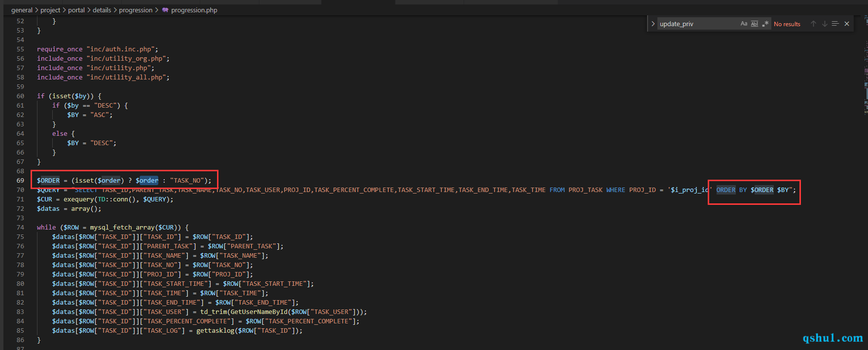Open the progression folder breadcrumb
This screenshot has width=868, height=350.
[x=136, y=10]
